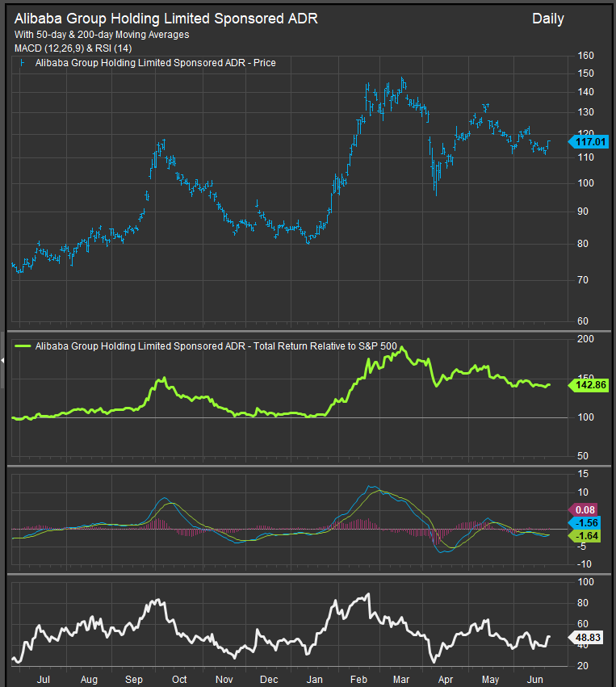This screenshot has height=687, width=616.
Task: Click the 200 label on the relative return axis
Action: pyautogui.click(x=586, y=339)
